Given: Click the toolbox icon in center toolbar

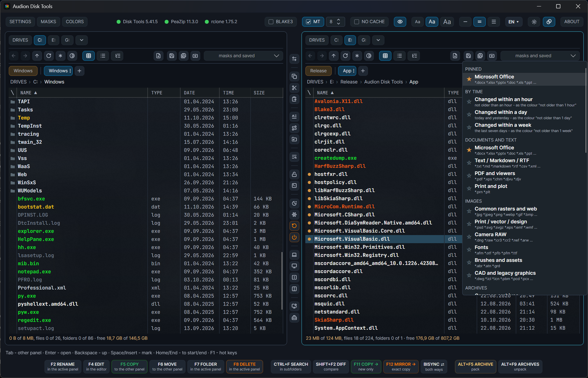Looking at the screenshot, I should pos(294,317).
